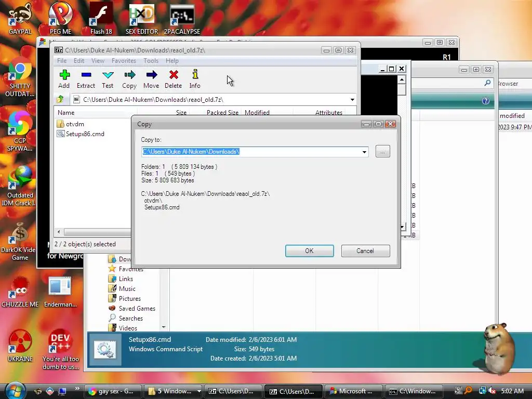Screen dimensions: 532x399
Task: Open the UKRAINE desktop shortcut
Action: (x=20, y=345)
